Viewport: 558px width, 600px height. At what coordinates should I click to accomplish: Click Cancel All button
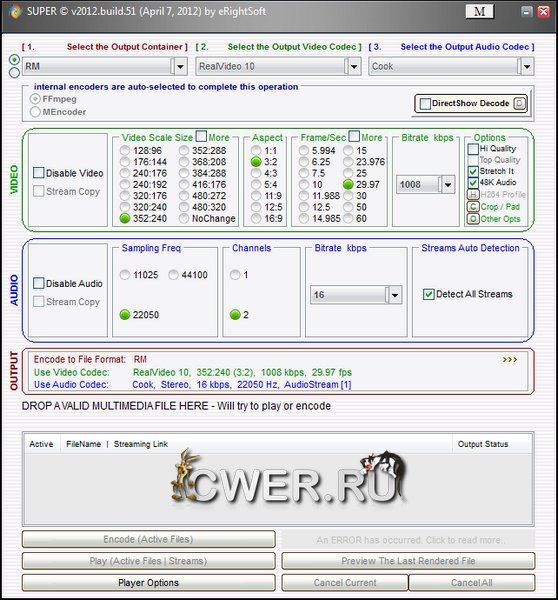pos(472,583)
